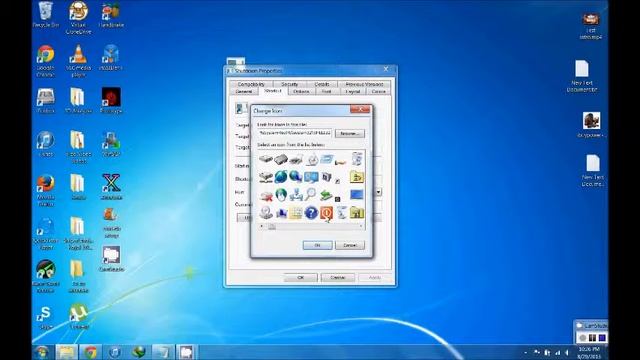Open the Details tab
The height and width of the screenshot is (360, 640).
[322, 84]
